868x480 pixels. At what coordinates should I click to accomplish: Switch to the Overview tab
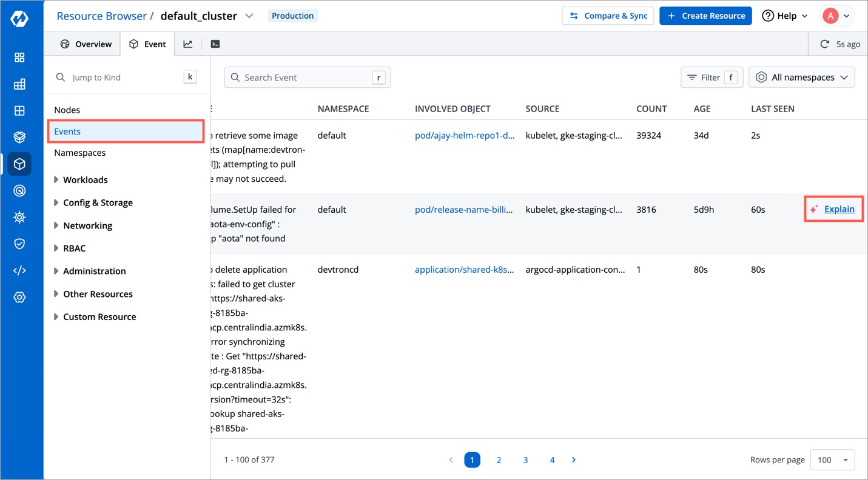point(86,44)
